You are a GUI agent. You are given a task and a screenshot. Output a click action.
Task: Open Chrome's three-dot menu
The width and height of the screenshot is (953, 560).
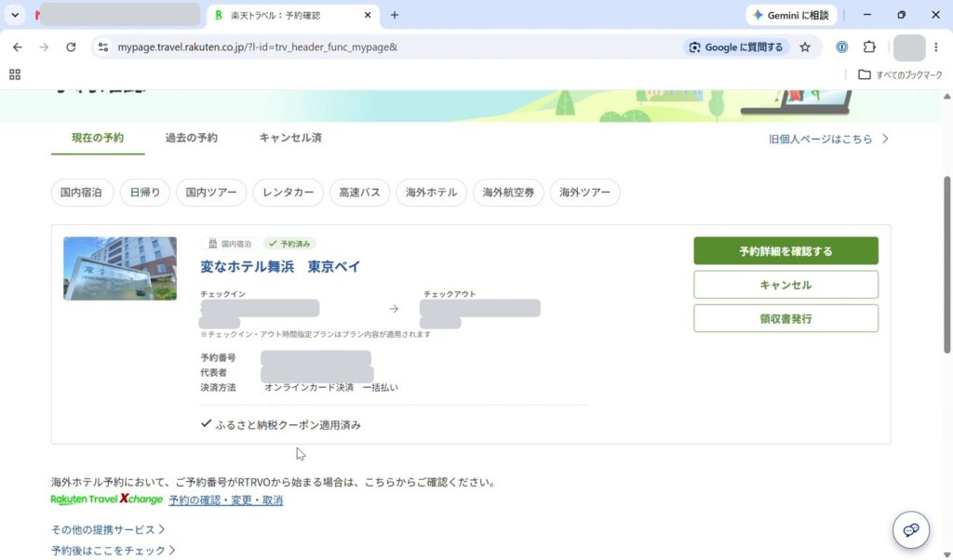[x=936, y=47]
